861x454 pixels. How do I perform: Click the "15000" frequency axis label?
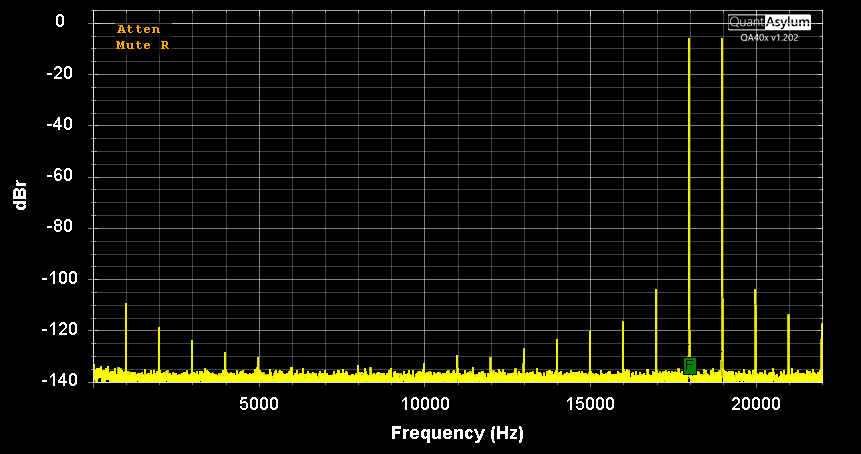(590, 404)
